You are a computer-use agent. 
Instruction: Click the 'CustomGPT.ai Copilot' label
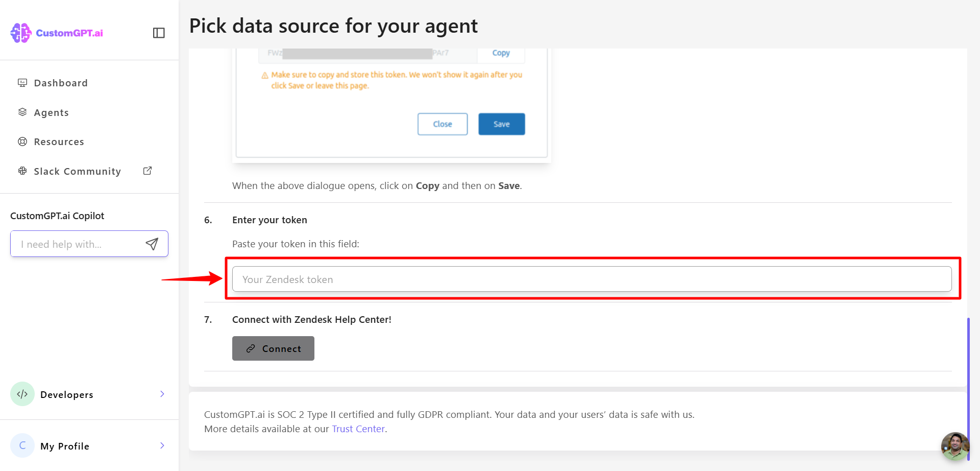click(x=57, y=216)
